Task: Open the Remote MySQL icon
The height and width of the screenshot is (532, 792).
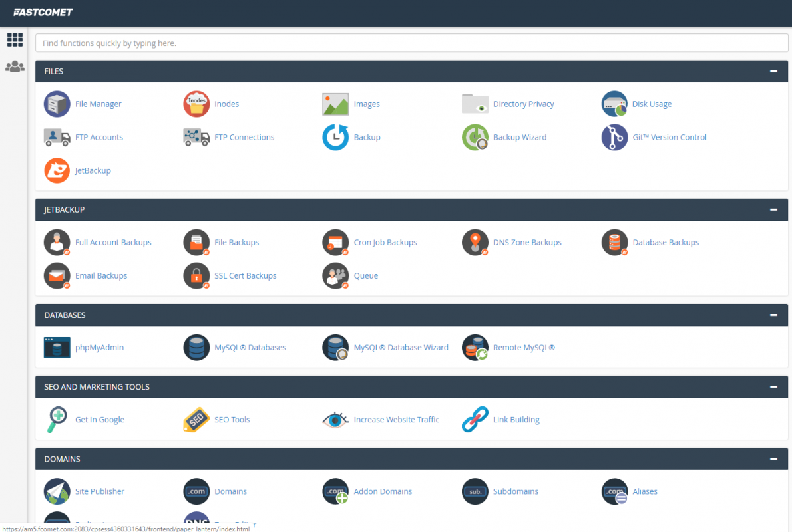Action: click(x=475, y=348)
